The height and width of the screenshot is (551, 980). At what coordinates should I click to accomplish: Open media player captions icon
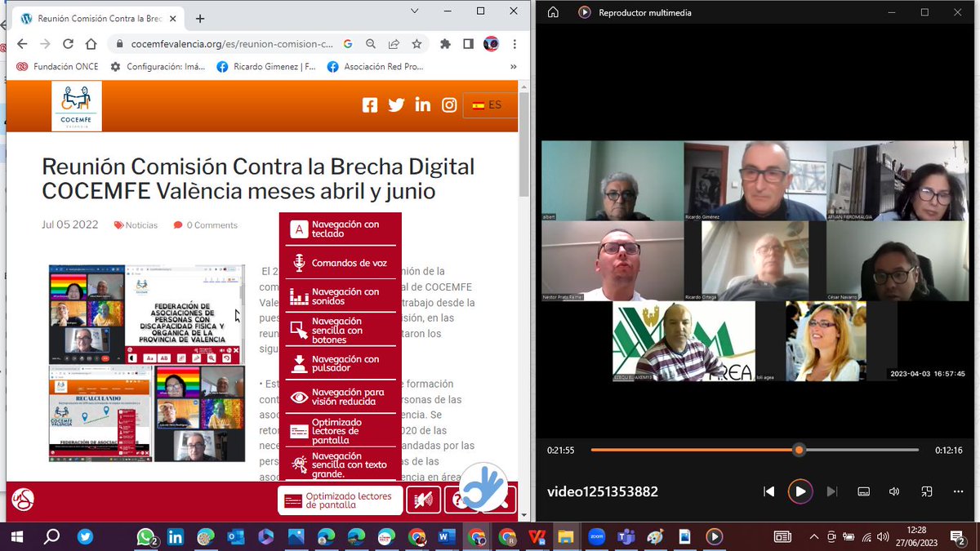[863, 491]
